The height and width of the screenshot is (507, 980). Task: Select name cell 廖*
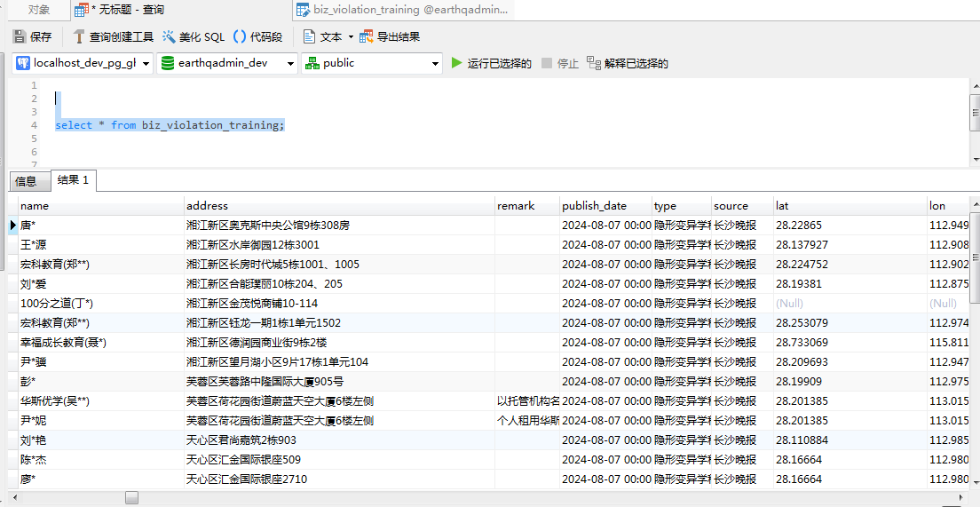coord(102,479)
